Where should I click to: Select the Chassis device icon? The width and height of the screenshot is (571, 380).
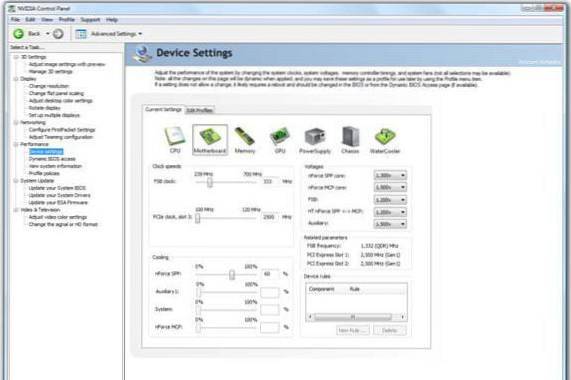click(350, 140)
